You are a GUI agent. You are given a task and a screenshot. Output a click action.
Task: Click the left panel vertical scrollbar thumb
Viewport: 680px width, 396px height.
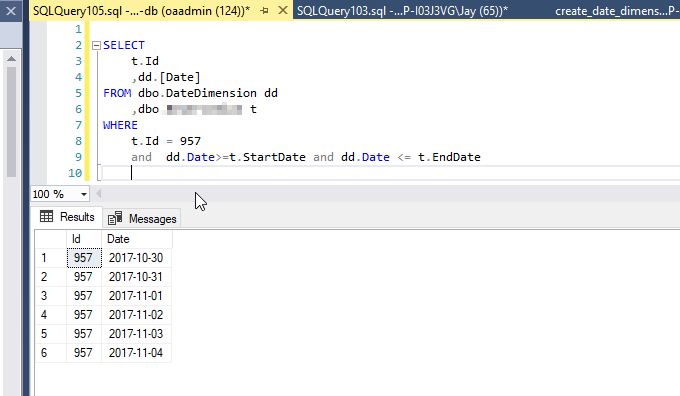click(x=11, y=121)
